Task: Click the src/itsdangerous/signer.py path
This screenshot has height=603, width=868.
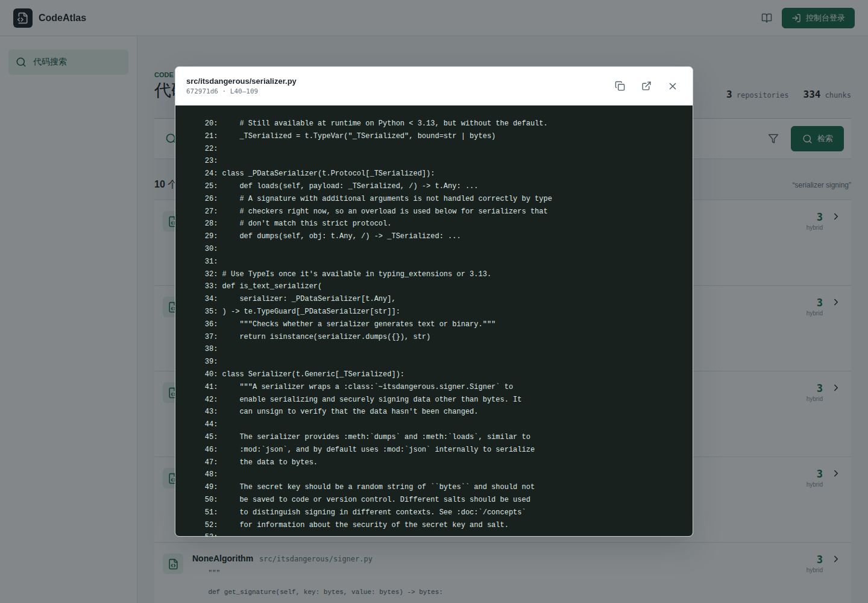Action: tap(316, 559)
